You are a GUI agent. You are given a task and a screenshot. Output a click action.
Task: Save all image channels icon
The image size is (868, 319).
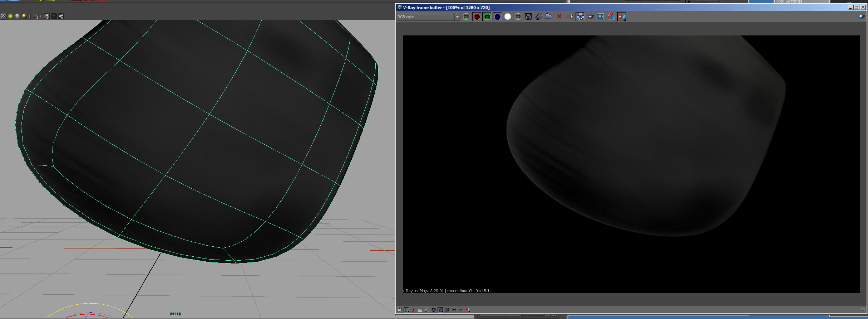coord(539,16)
